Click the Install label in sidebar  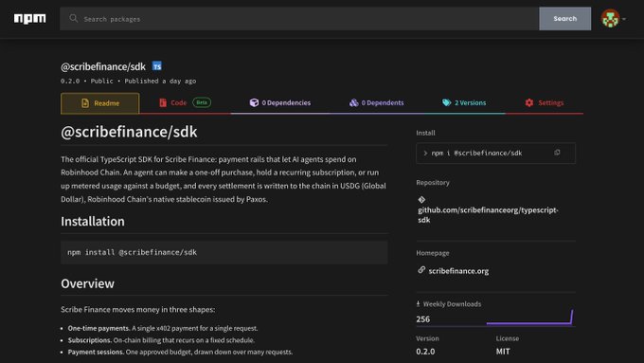point(425,133)
